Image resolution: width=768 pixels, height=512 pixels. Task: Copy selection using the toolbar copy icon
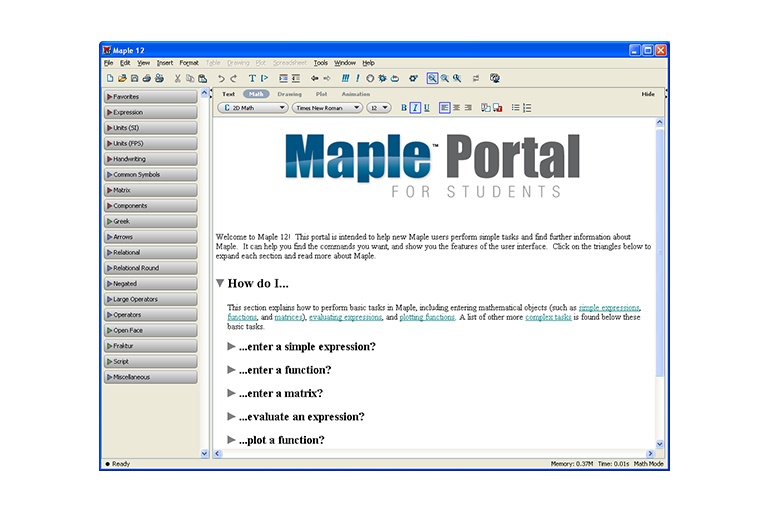(x=190, y=78)
